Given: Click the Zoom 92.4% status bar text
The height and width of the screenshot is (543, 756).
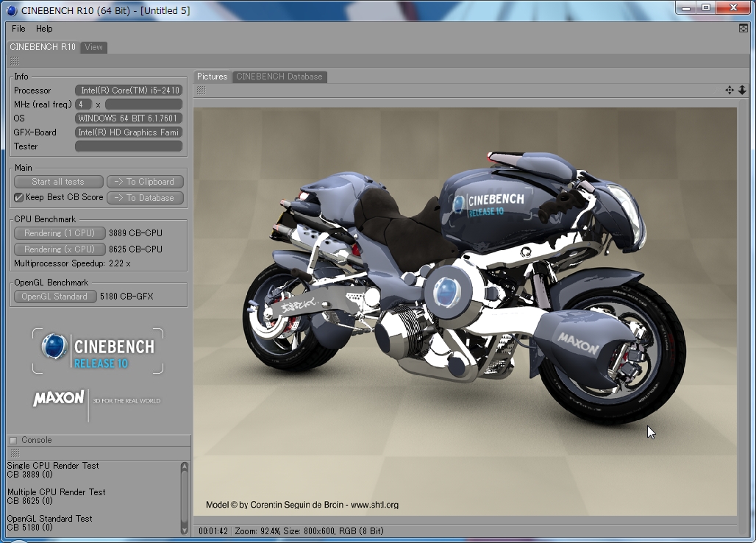Looking at the screenshot, I should 257,531.
